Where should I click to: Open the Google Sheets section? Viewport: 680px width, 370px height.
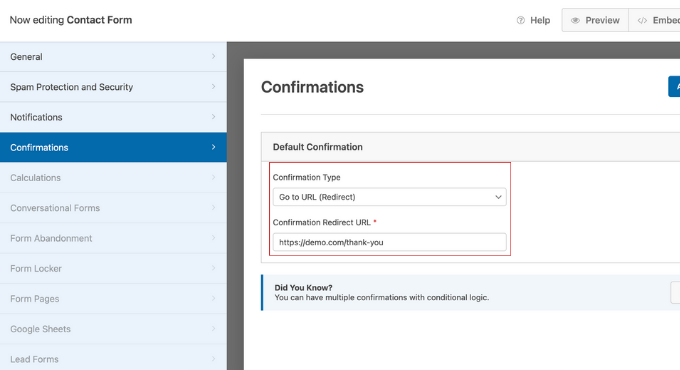[x=113, y=329]
